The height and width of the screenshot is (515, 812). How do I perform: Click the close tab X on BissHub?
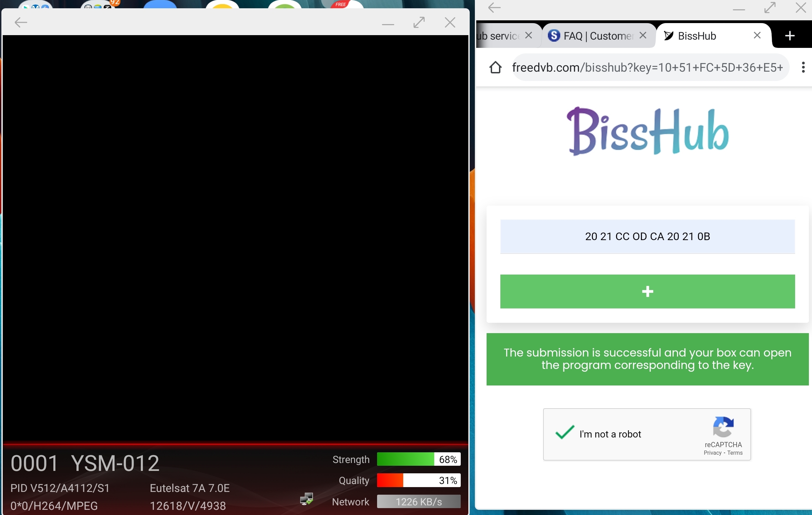coord(756,36)
